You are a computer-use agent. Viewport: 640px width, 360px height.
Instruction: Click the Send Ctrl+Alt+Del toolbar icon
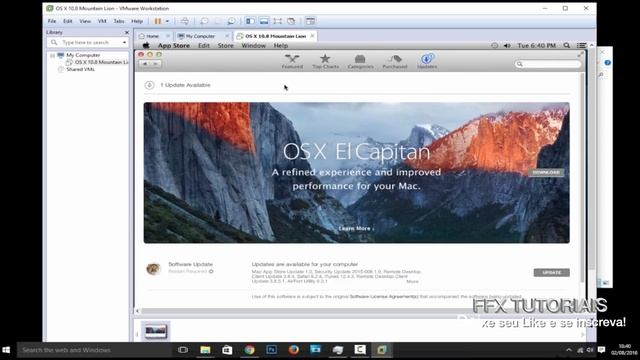185,21
